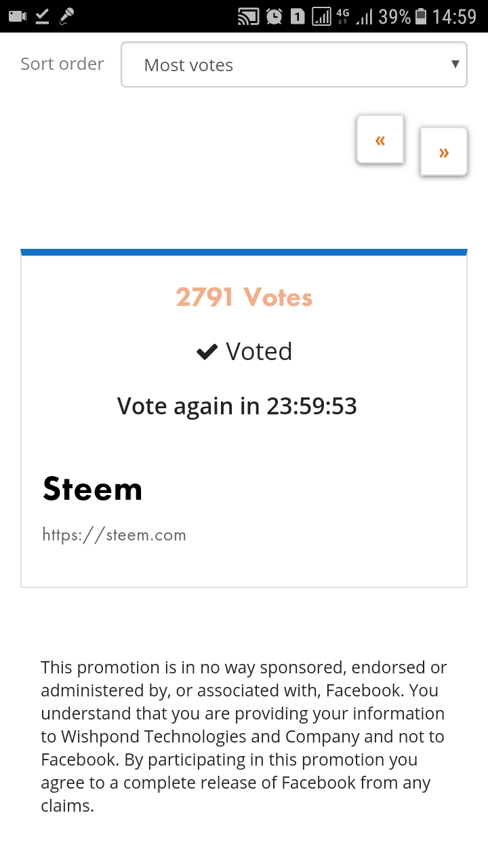Tap the battery icon in status bar
Screen dimensions: 488x868
point(421,16)
